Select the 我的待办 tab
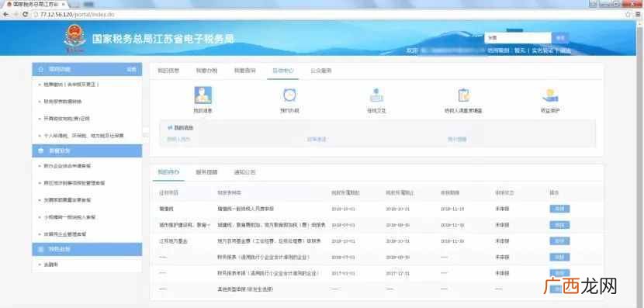The width and height of the screenshot is (644, 308). coord(168,172)
